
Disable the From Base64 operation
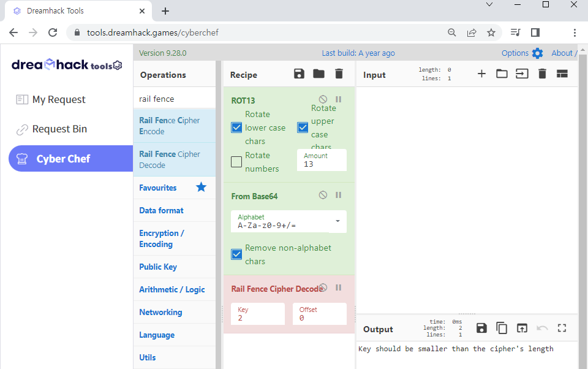coord(323,195)
